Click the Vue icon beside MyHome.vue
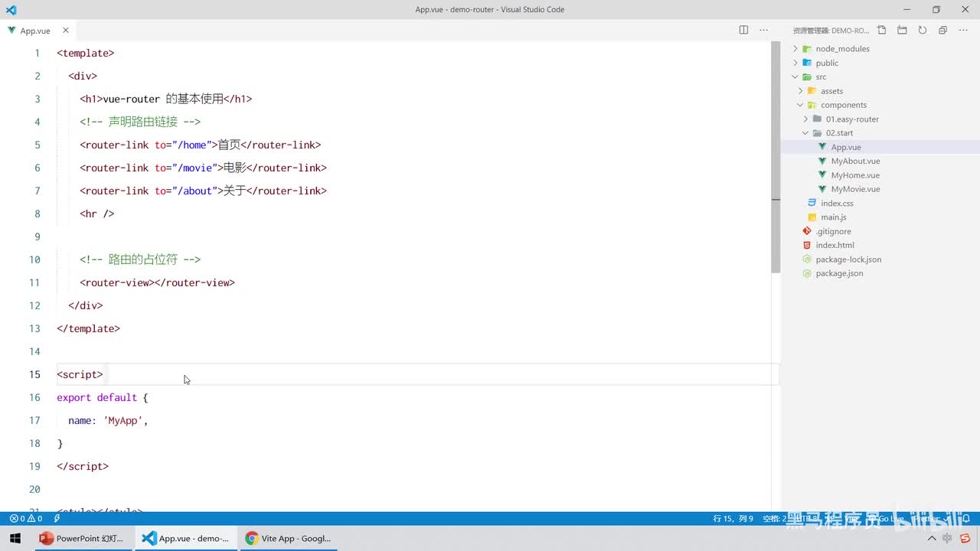 tap(822, 175)
